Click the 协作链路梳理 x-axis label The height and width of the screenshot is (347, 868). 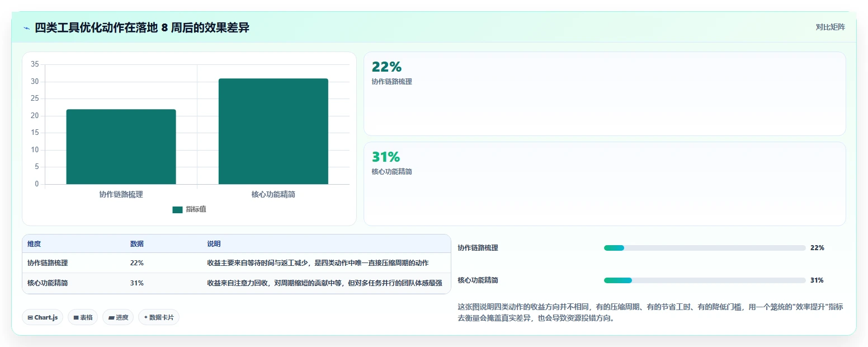pos(121,195)
